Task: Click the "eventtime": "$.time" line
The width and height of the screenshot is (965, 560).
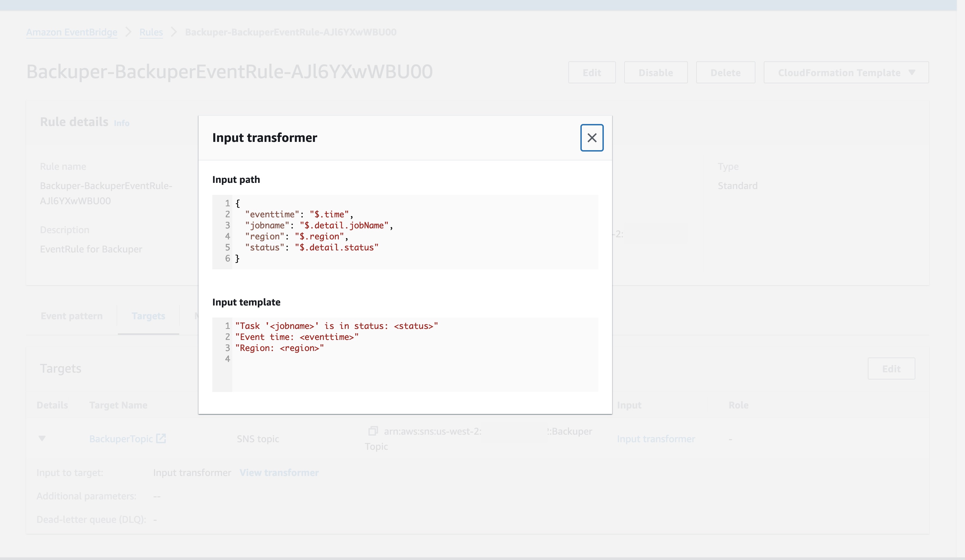Action: click(x=299, y=214)
